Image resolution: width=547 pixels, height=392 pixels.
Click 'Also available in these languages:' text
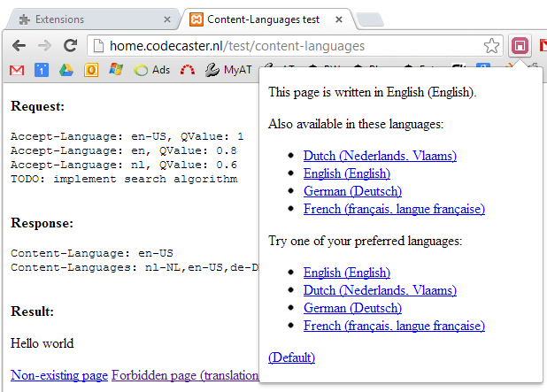[x=356, y=124]
